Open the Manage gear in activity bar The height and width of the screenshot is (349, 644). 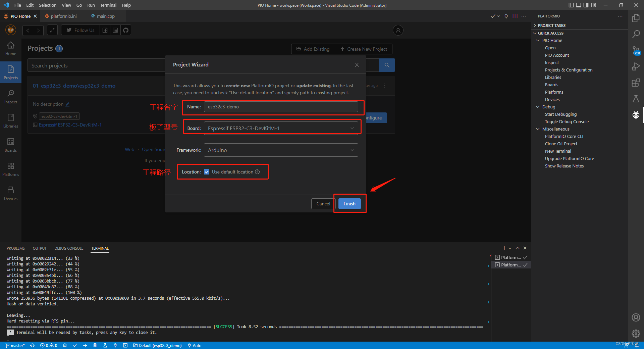[636, 334]
